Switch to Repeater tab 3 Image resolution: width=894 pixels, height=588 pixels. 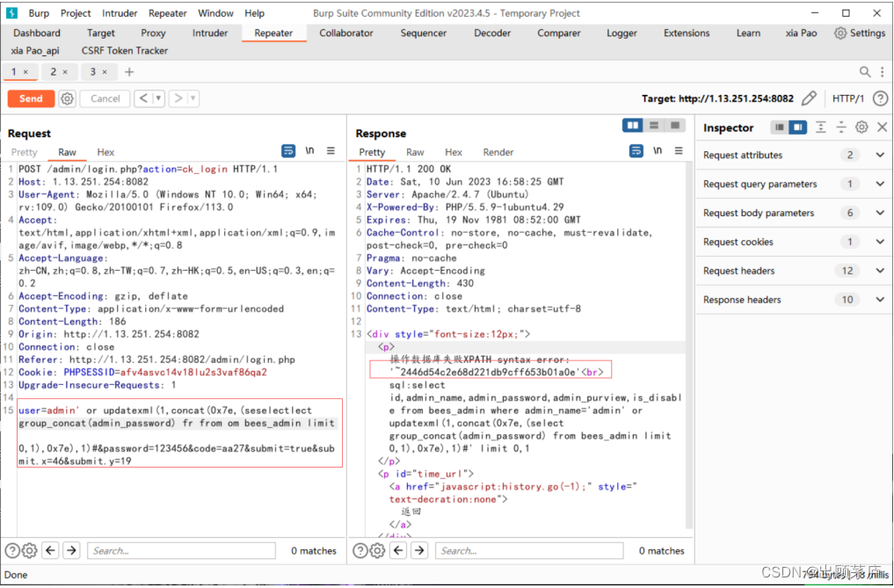pyautogui.click(x=98, y=72)
